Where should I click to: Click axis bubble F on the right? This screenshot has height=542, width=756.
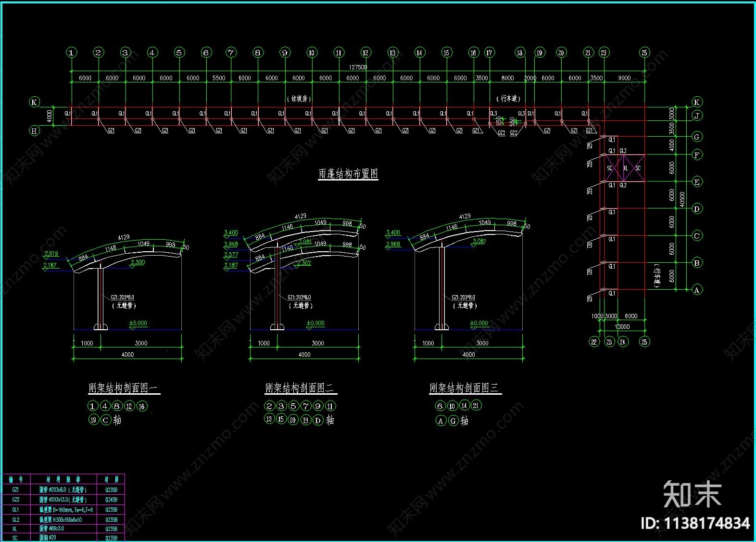pos(697,155)
